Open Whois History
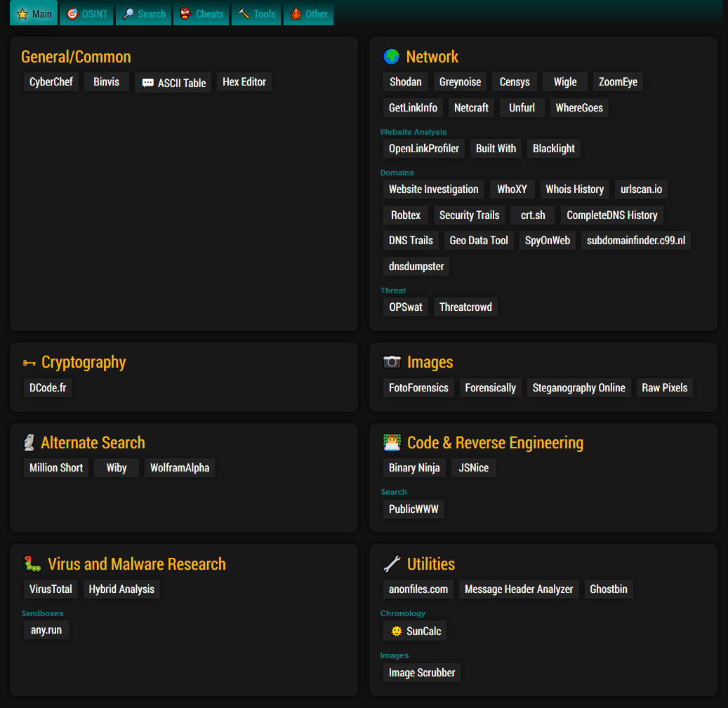 (x=575, y=189)
